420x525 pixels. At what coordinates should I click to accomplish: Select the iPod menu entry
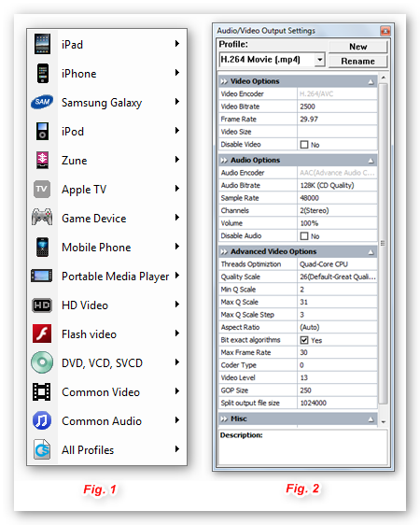click(x=106, y=131)
